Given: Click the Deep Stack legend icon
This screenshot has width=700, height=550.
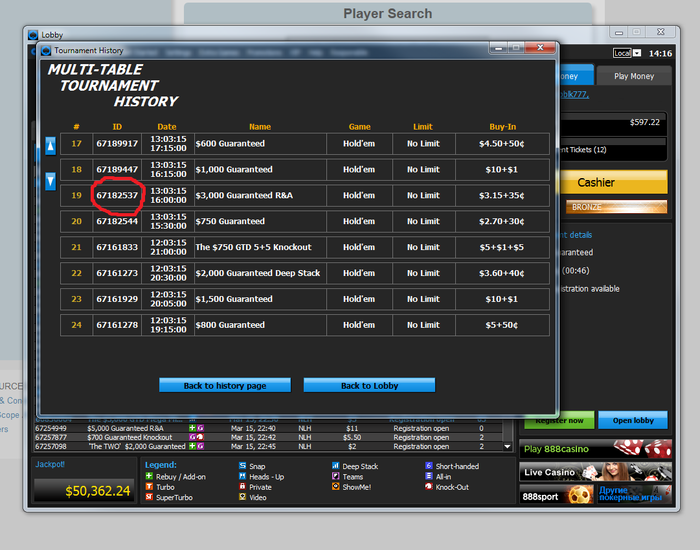Looking at the screenshot, I should (x=336, y=466).
